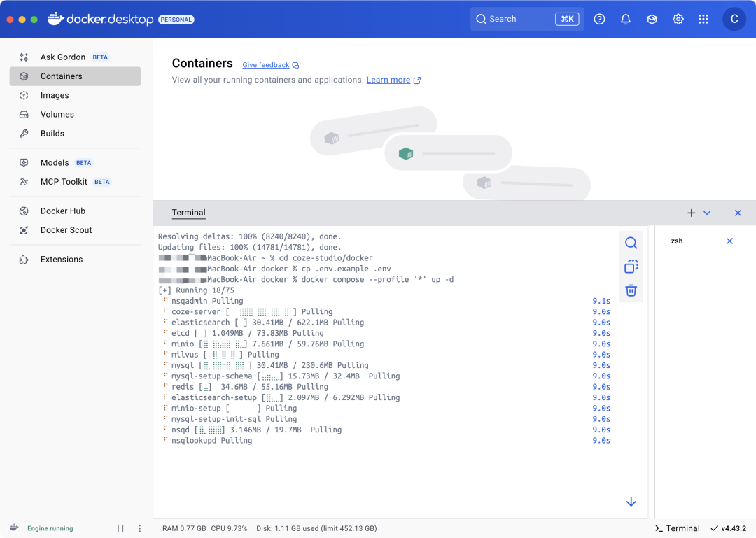
Task: Open the Learn more link
Action: click(x=393, y=80)
